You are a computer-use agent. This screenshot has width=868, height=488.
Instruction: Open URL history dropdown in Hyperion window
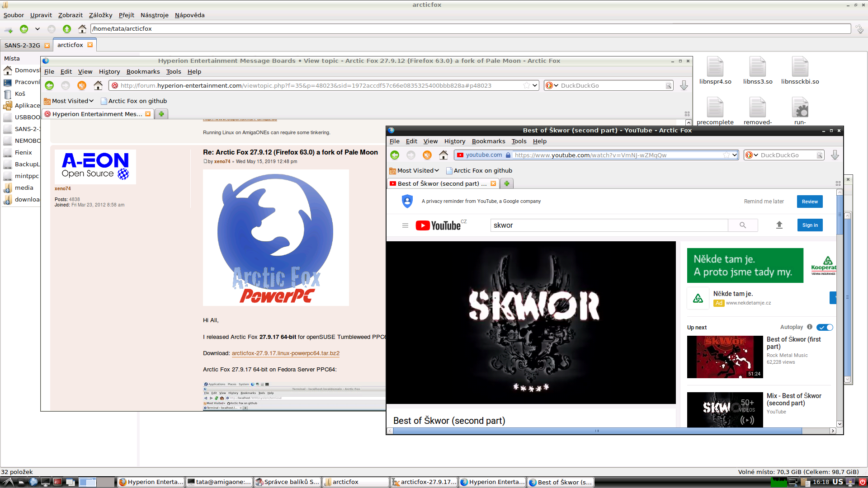535,85
